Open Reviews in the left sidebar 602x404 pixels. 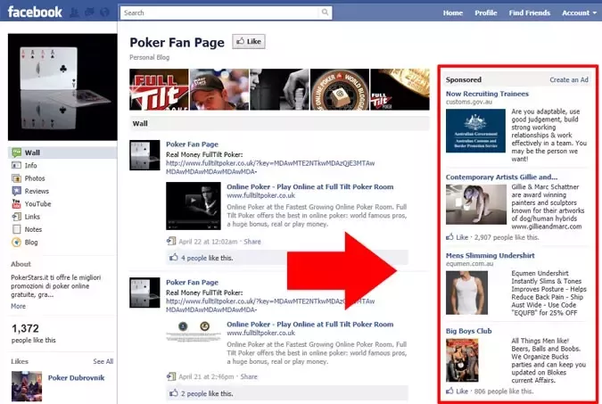tap(36, 190)
